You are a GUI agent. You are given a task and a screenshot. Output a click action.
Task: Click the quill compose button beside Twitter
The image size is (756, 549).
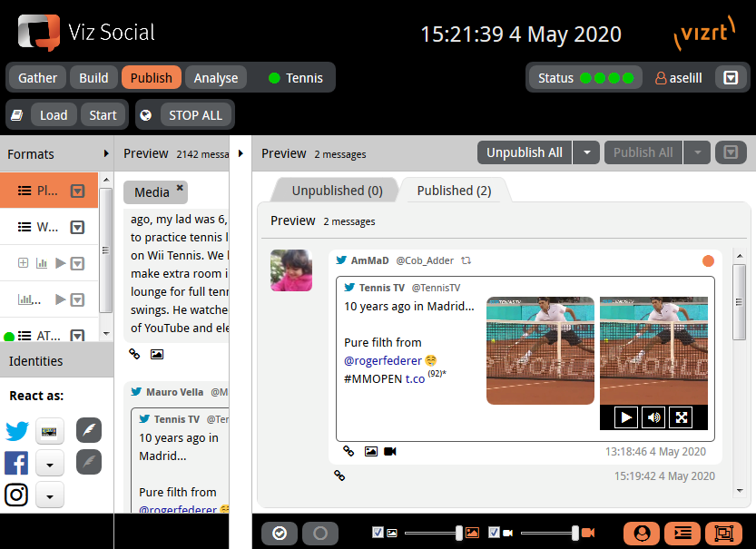pos(89,430)
